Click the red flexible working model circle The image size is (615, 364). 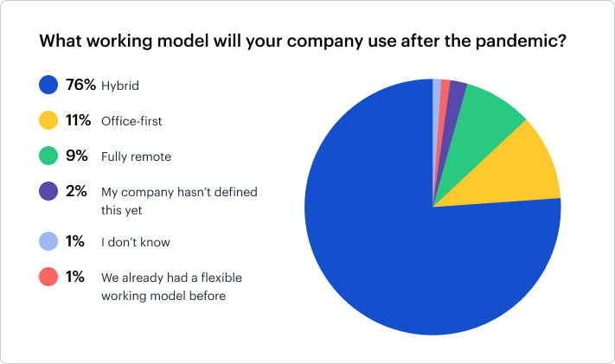(x=48, y=277)
